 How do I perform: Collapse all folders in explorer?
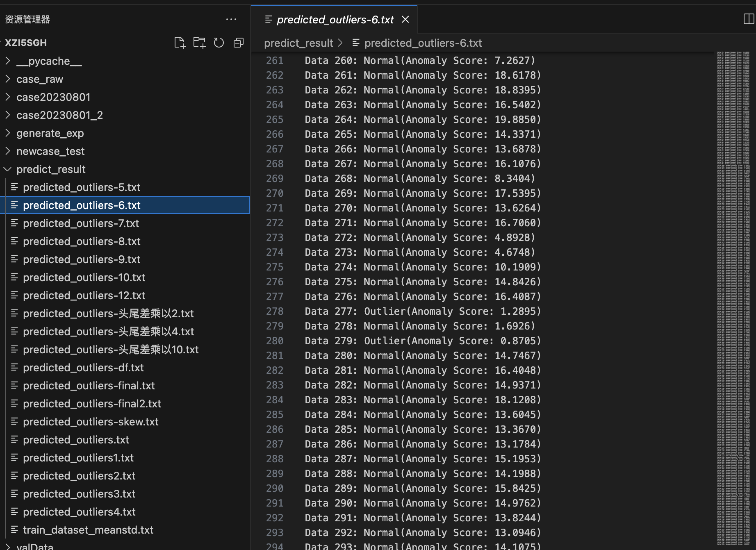click(239, 43)
